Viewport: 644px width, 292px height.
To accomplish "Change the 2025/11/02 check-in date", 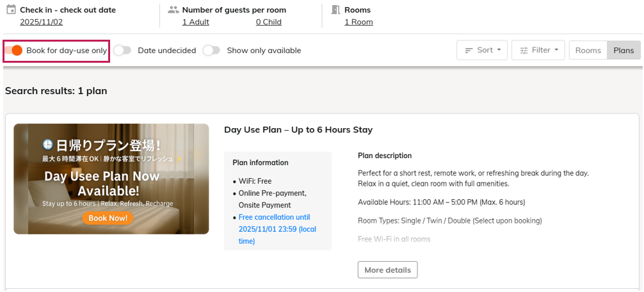I will pos(40,22).
